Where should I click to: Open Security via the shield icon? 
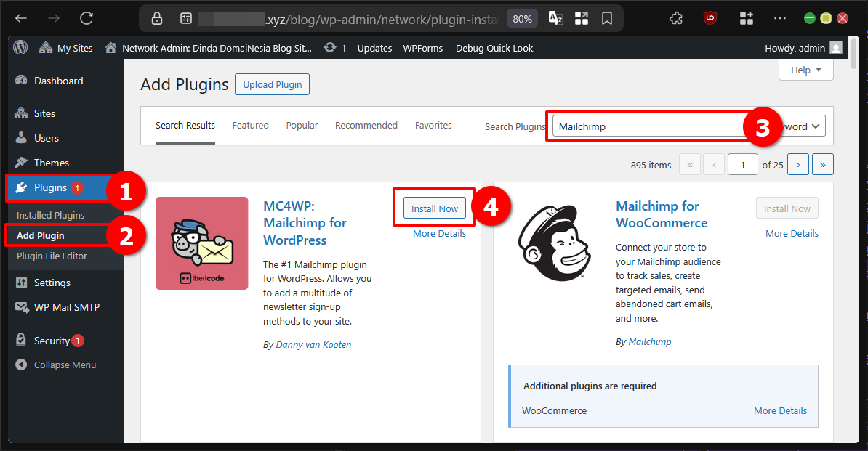pos(20,340)
